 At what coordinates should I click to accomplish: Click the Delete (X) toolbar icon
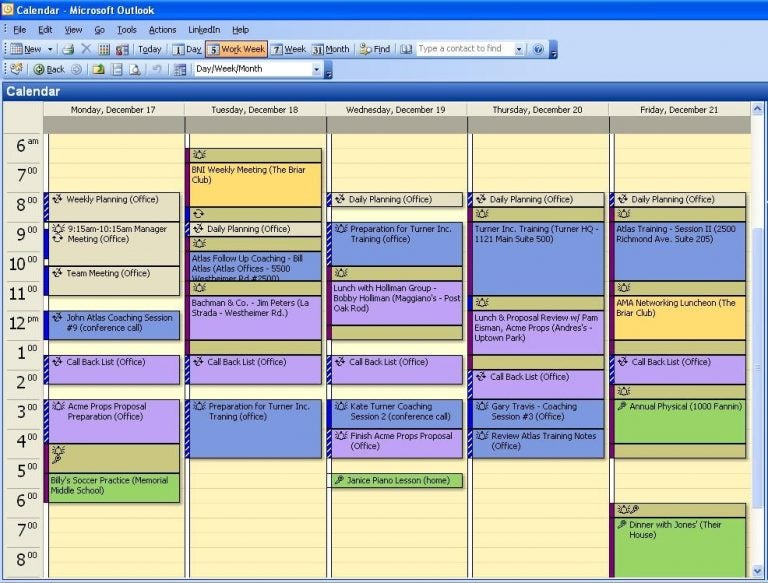tap(86, 49)
